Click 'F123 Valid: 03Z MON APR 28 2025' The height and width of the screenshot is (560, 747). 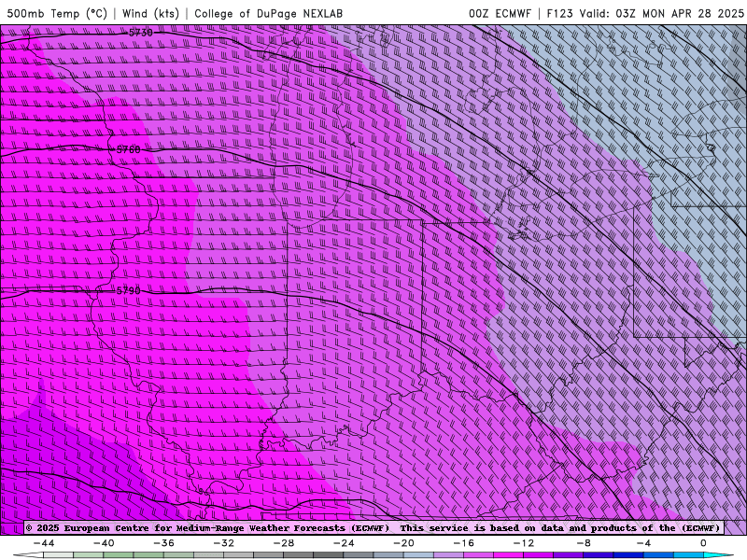(x=645, y=13)
